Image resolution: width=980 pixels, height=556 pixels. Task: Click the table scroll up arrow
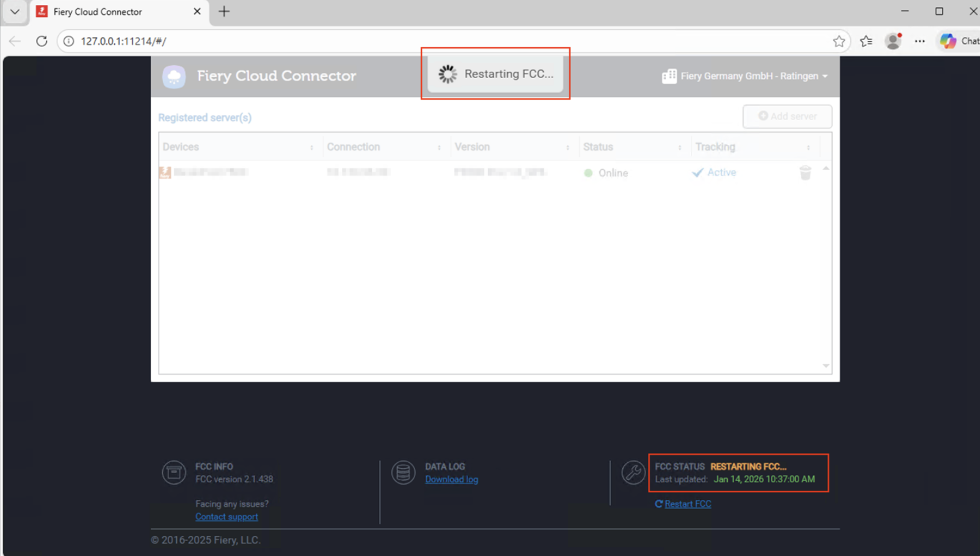coord(826,169)
